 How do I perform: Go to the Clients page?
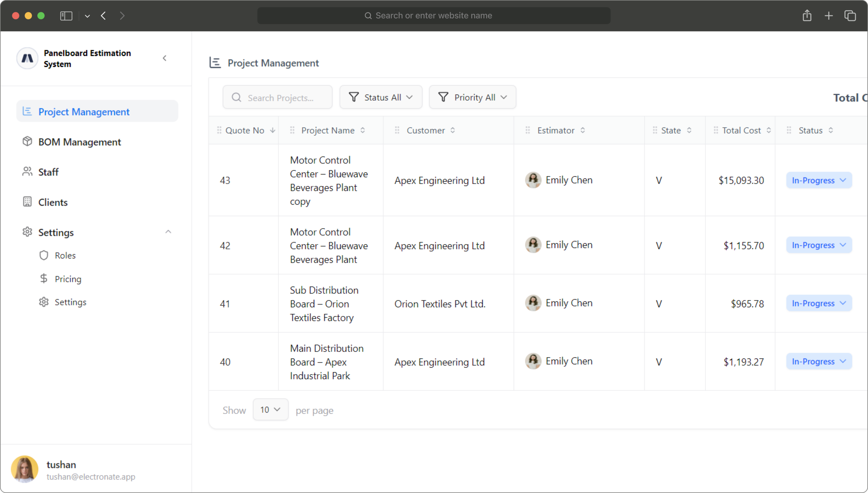pyautogui.click(x=53, y=202)
